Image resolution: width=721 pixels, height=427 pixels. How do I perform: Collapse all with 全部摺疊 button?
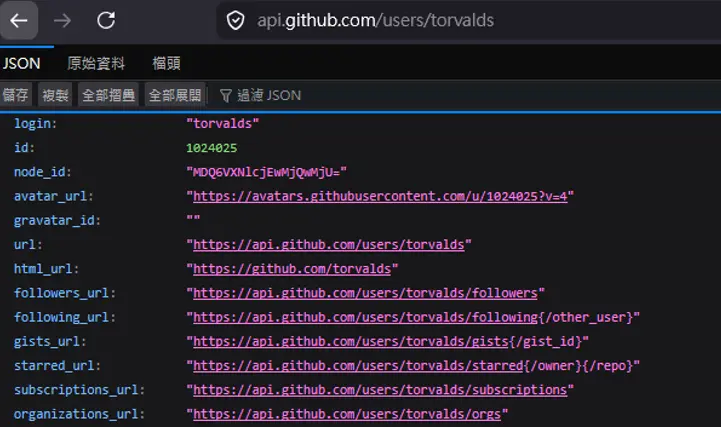108,95
